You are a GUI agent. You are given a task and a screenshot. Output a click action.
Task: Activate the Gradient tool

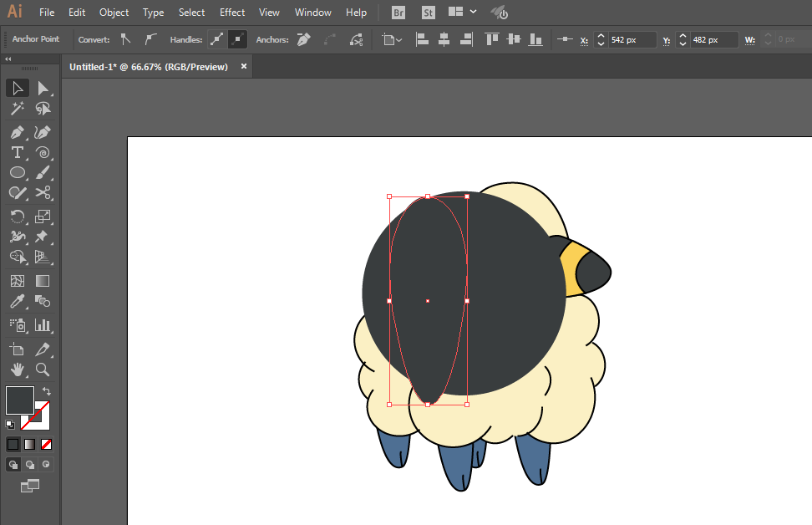43,281
